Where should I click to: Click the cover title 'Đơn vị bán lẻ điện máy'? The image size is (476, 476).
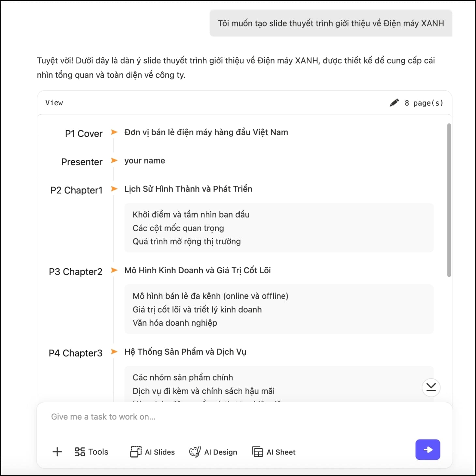tap(206, 132)
